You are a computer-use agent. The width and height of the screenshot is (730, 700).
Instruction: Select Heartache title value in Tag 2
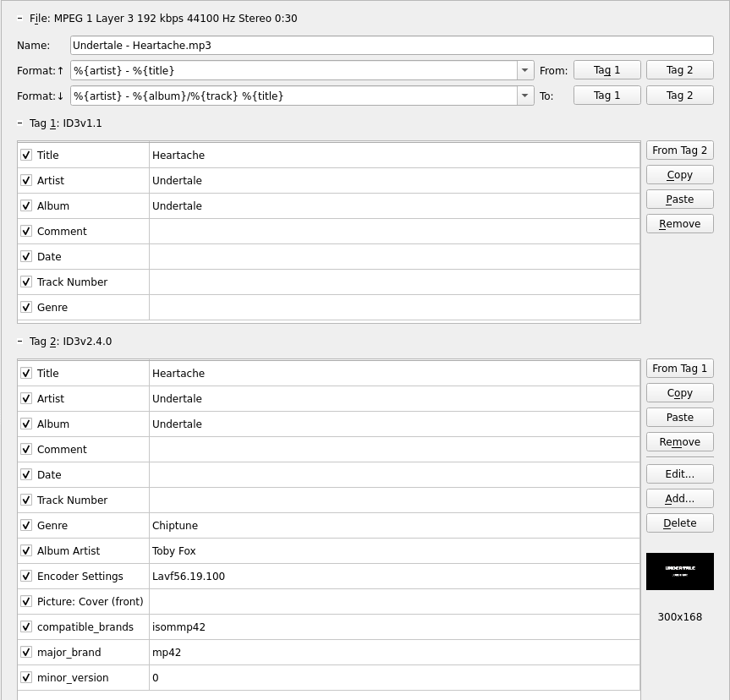tap(394, 374)
